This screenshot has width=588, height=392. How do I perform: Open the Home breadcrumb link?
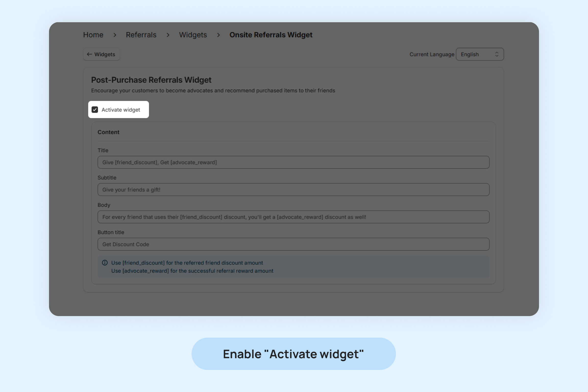(x=93, y=35)
